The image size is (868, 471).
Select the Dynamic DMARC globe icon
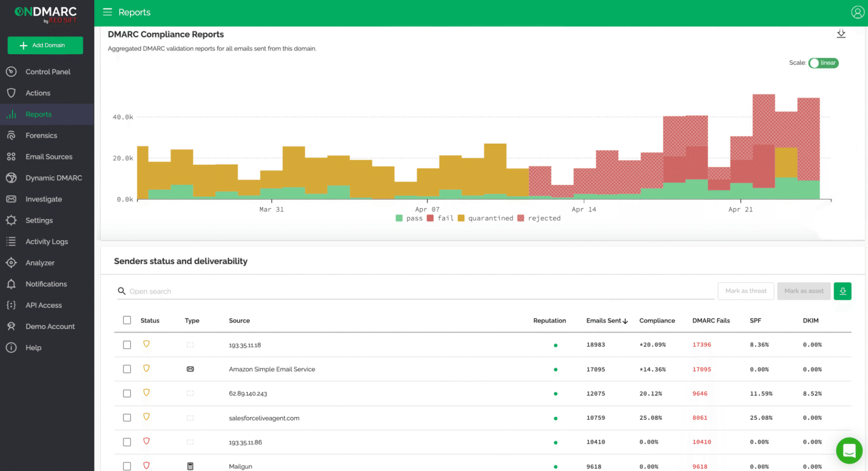coord(11,178)
